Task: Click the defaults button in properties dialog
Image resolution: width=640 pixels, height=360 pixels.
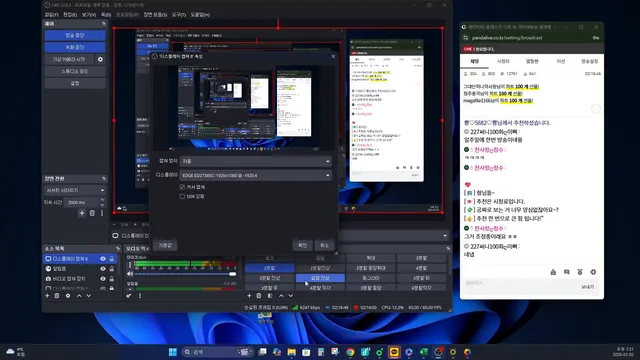Action: pos(165,245)
